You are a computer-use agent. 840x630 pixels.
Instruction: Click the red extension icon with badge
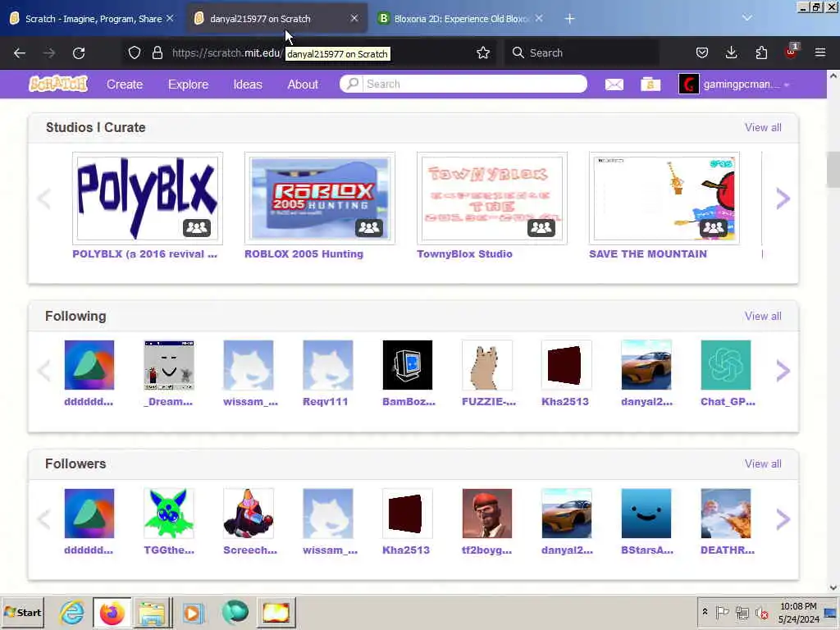(x=792, y=52)
